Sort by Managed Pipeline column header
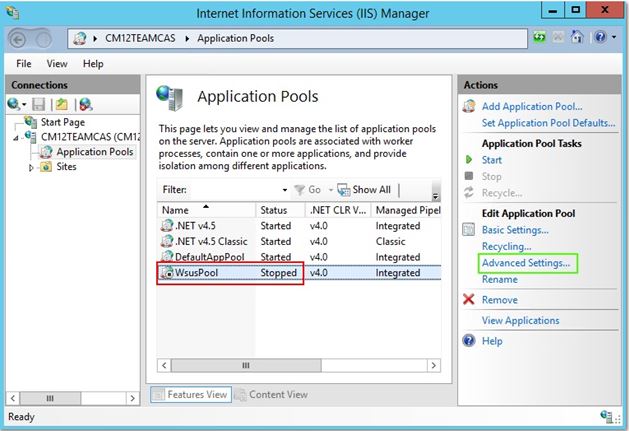This screenshot has height=431, width=629. coord(406,210)
